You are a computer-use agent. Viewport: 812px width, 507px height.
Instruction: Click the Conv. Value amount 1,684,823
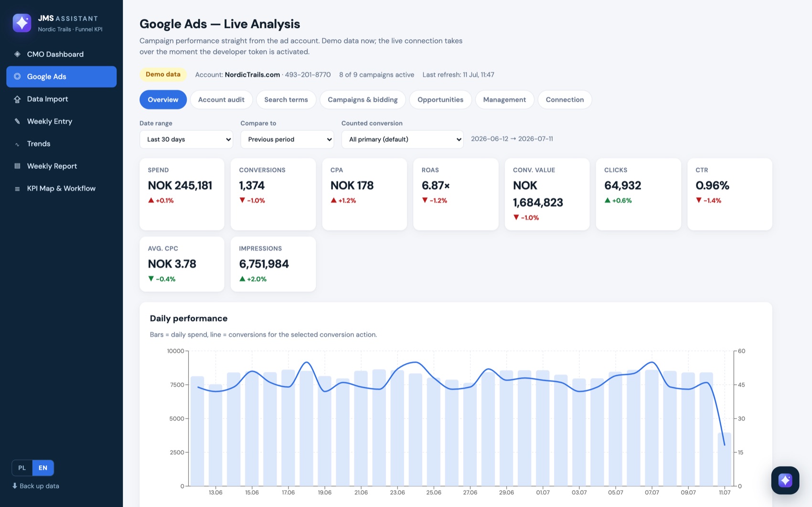coord(538,202)
